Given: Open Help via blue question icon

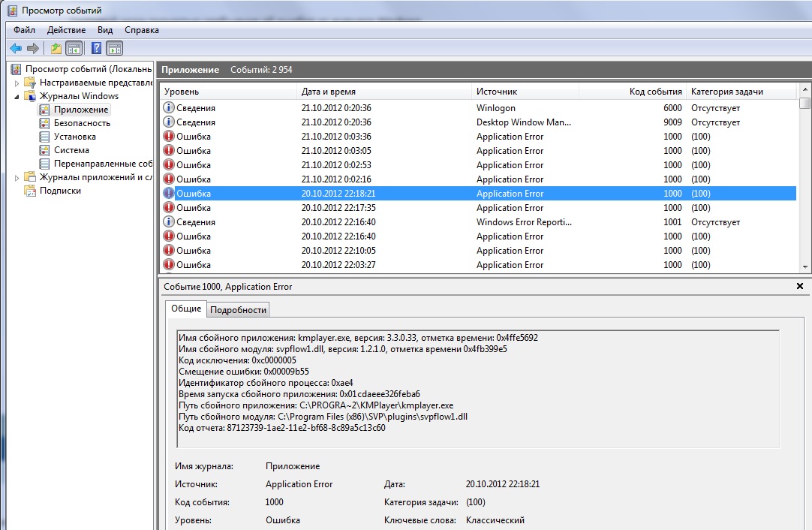Looking at the screenshot, I should point(96,49).
